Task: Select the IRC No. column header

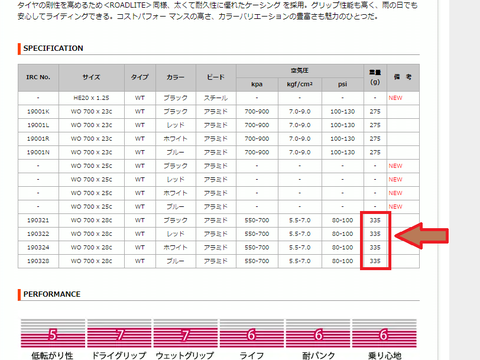Action: point(38,77)
